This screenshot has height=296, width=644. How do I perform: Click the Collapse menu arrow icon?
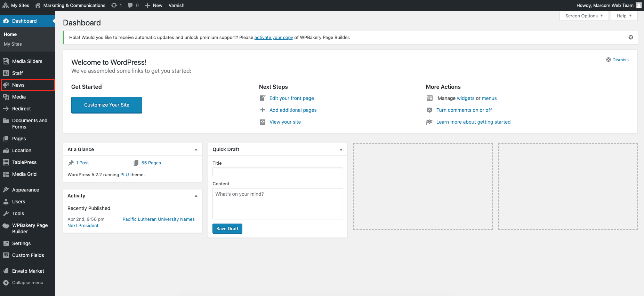pos(6,283)
